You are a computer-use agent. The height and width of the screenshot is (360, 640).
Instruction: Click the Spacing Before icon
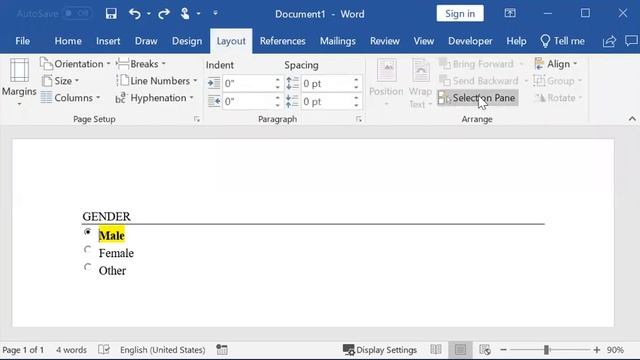(292, 83)
